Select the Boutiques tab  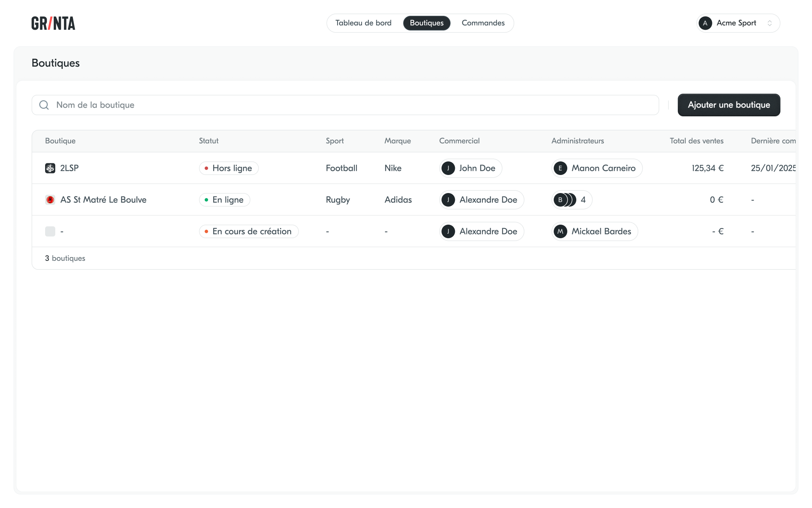click(x=427, y=23)
